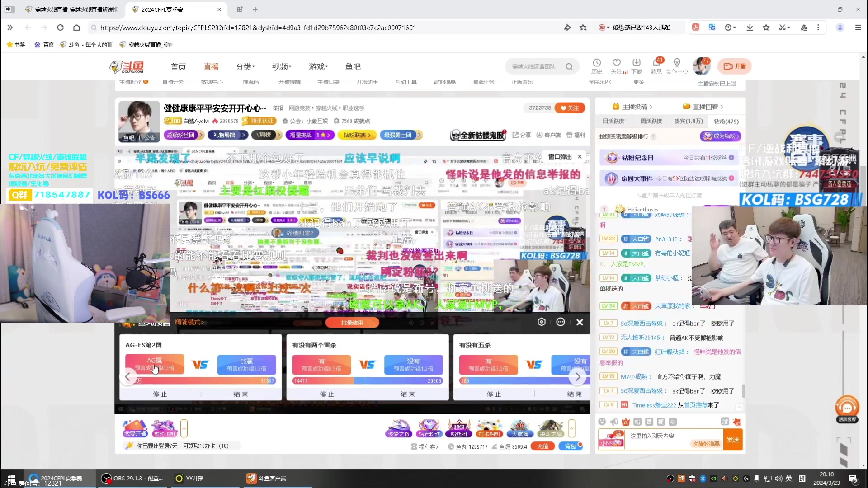Click the user avatar in Douyu header
The width and height of the screenshot is (868, 488).
pos(702,66)
